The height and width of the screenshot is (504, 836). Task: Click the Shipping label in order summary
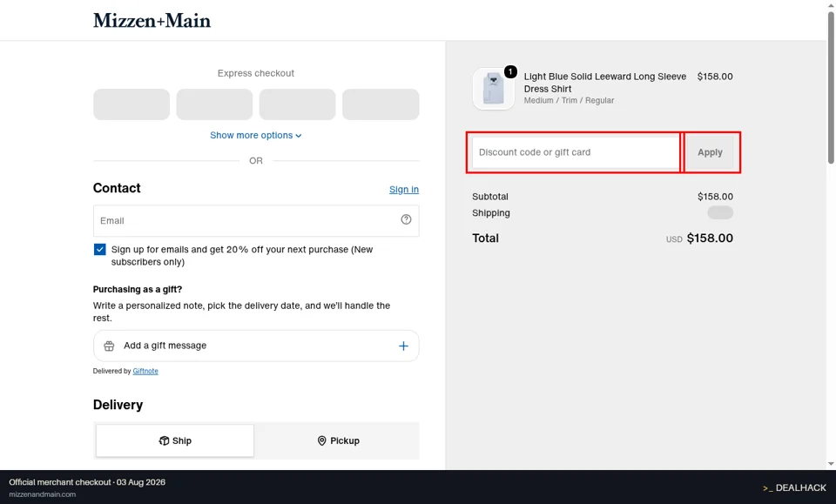(x=491, y=213)
